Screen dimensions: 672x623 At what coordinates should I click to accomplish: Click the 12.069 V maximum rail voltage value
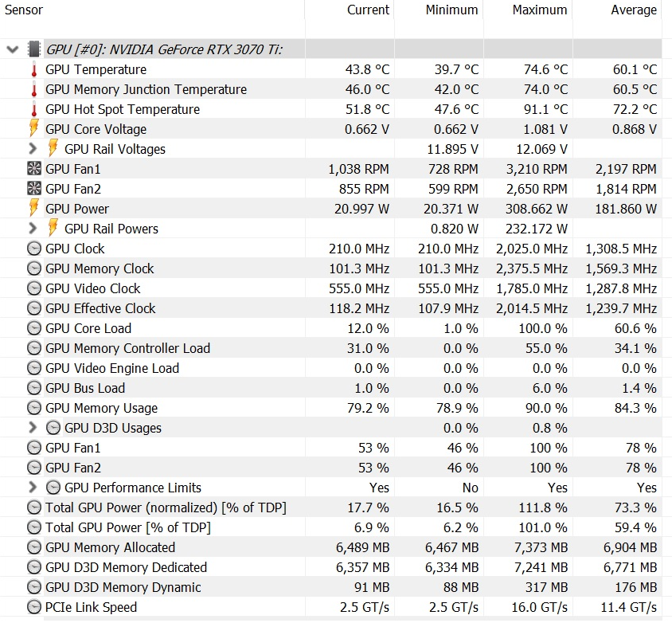[541, 149]
